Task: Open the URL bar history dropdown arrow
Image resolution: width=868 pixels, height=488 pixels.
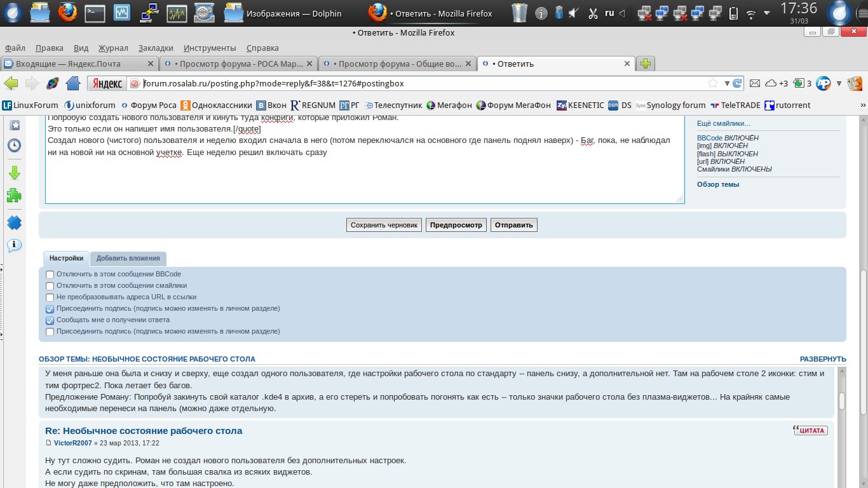Action: [x=726, y=83]
